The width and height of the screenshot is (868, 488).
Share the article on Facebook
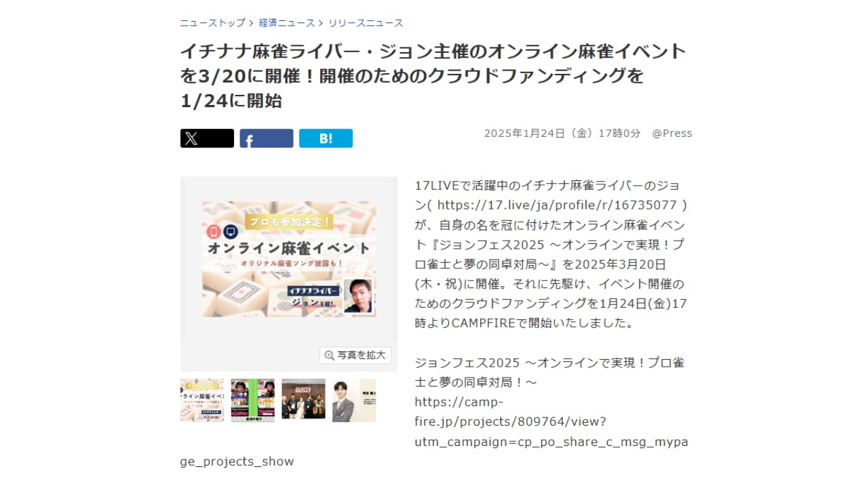coord(267,138)
